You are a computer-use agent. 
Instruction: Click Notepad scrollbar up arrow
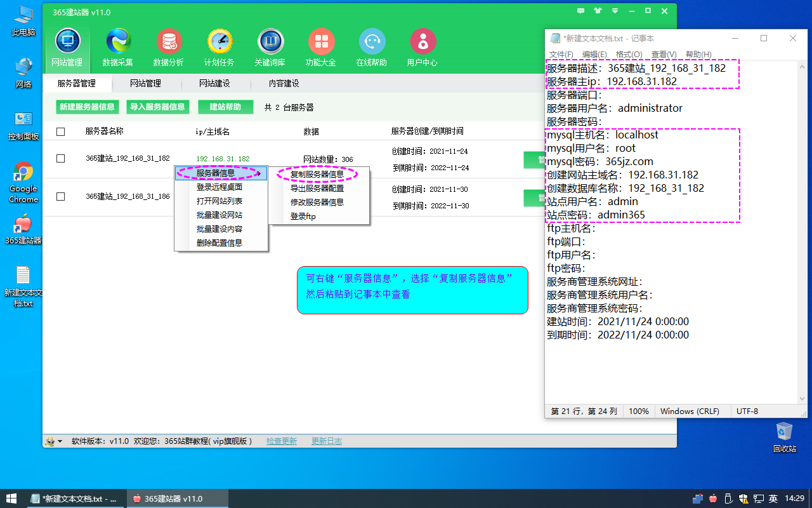click(x=802, y=66)
